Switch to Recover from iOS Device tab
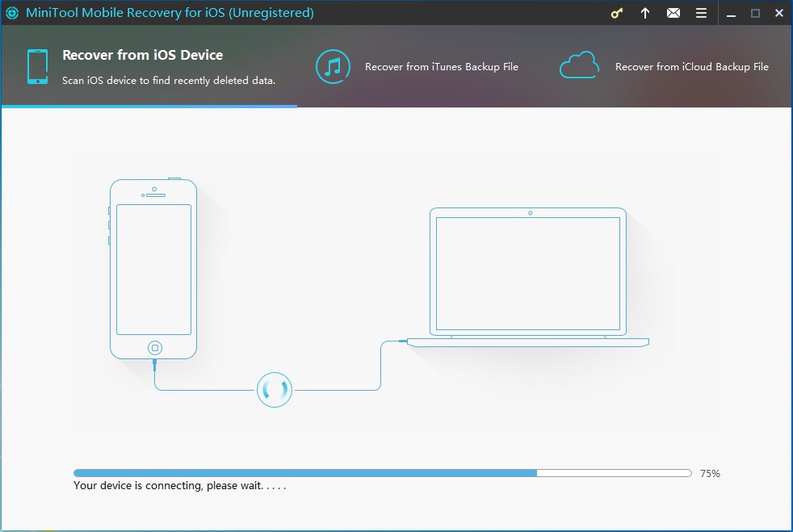This screenshot has height=532, width=793. (x=142, y=56)
